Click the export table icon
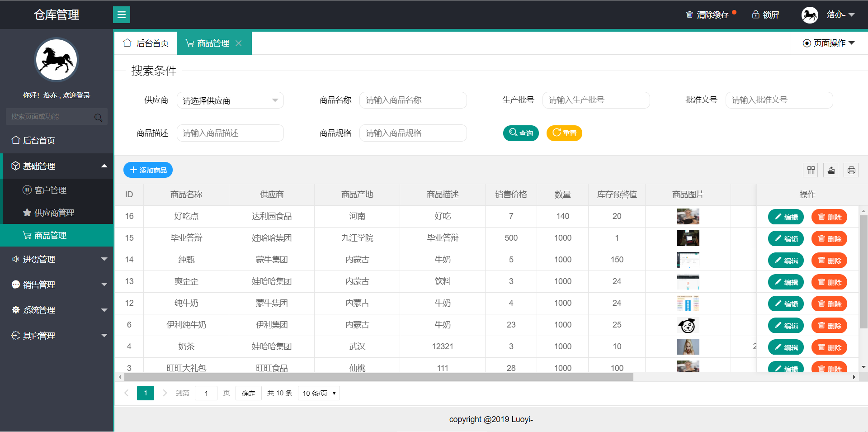The width and height of the screenshot is (868, 432). [831, 170]
